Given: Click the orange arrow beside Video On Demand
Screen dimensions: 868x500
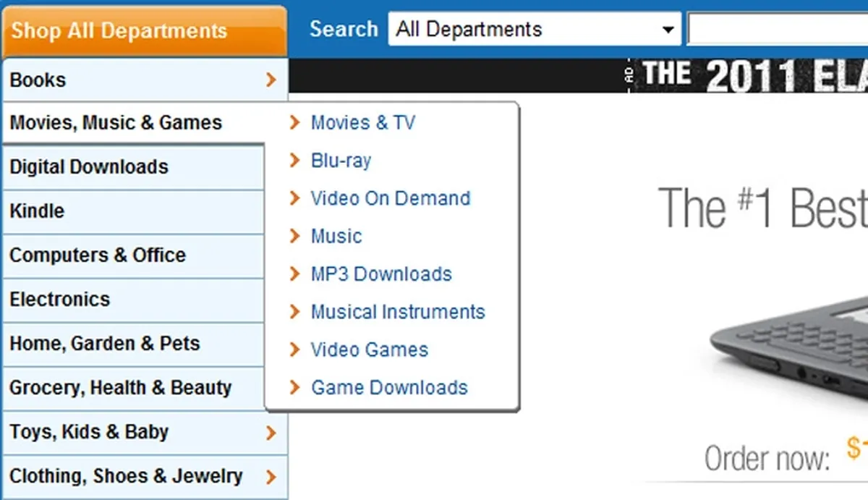Looking at the screenshot, I should (x=294, y=198).
